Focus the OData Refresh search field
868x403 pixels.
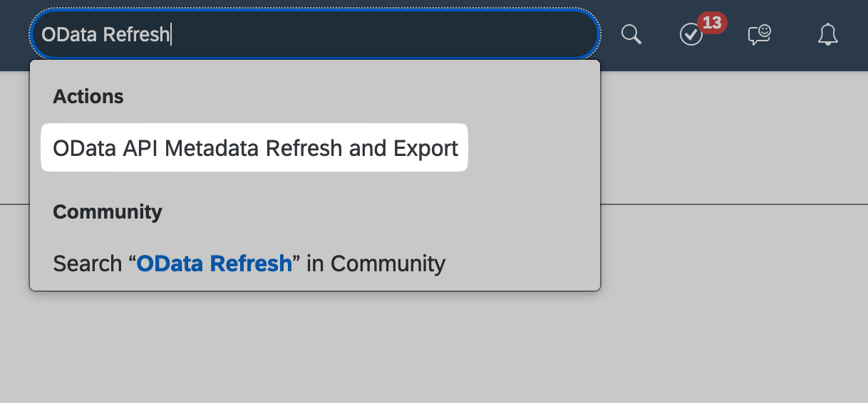tap(314, 34)
